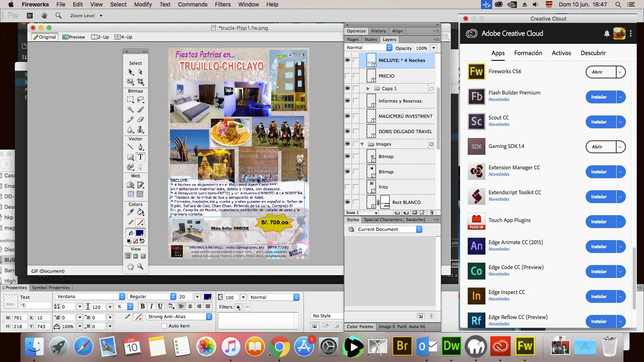The width and height of the screenshot is (644, 362).
Task: Open the Formación tab in Creative Cloud
Action: click(528, 53)
